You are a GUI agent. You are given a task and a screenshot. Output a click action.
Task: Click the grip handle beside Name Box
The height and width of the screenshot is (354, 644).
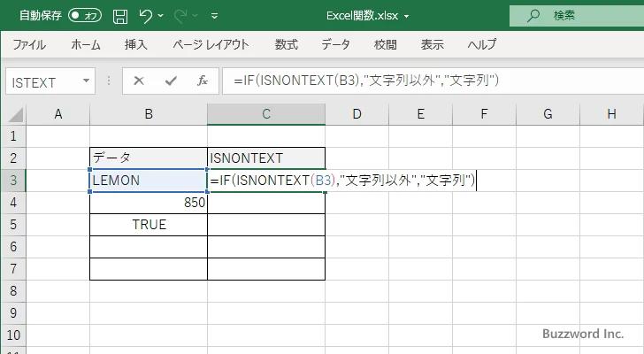point(109,81)
